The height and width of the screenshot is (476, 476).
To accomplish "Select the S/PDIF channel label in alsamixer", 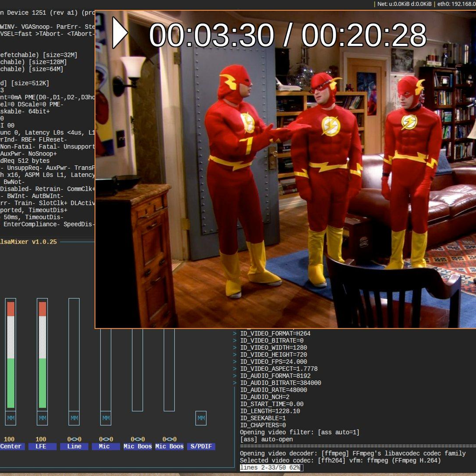I will [x=201, y=446].
